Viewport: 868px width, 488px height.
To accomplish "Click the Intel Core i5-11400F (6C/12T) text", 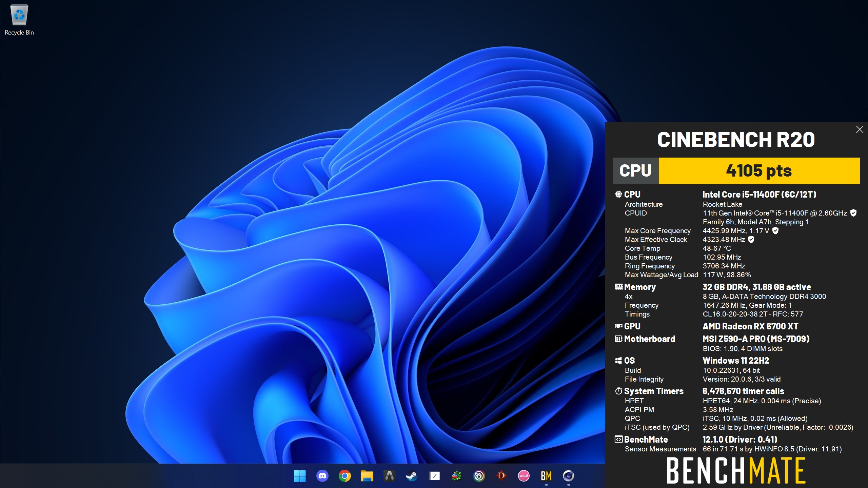I will [x=759, y=195].
